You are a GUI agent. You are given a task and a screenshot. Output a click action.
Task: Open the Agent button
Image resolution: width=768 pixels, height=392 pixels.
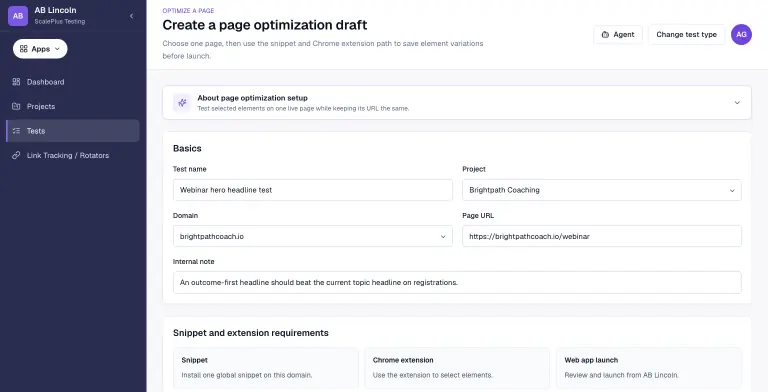(x=618, y=34)
